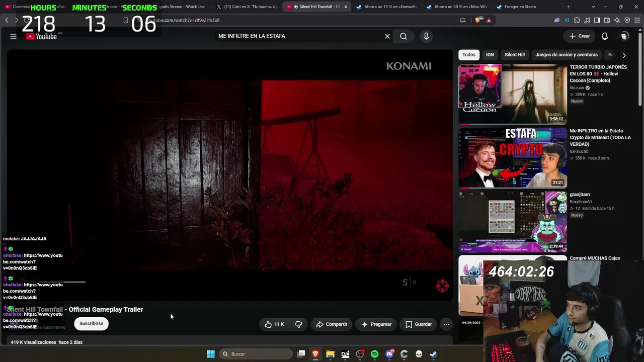Click the purple ghost extension icon
This screenshot has height=362, width=644.
point(557,20)
